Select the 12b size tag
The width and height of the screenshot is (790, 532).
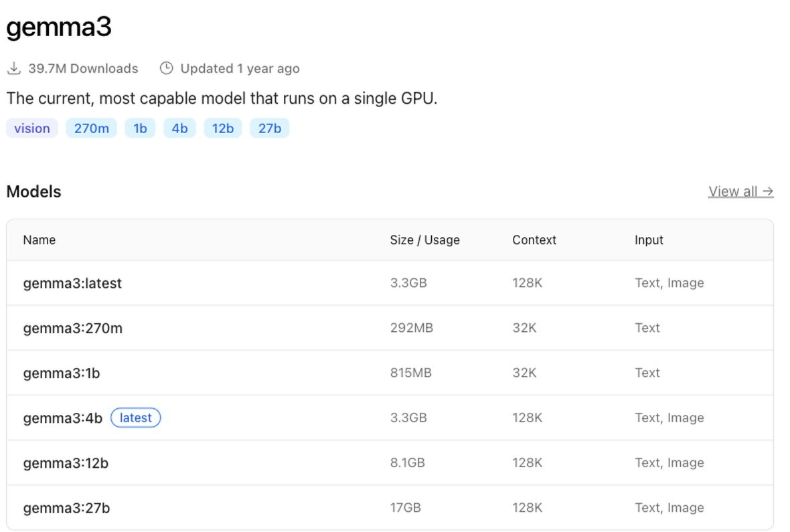click(223, 128)
